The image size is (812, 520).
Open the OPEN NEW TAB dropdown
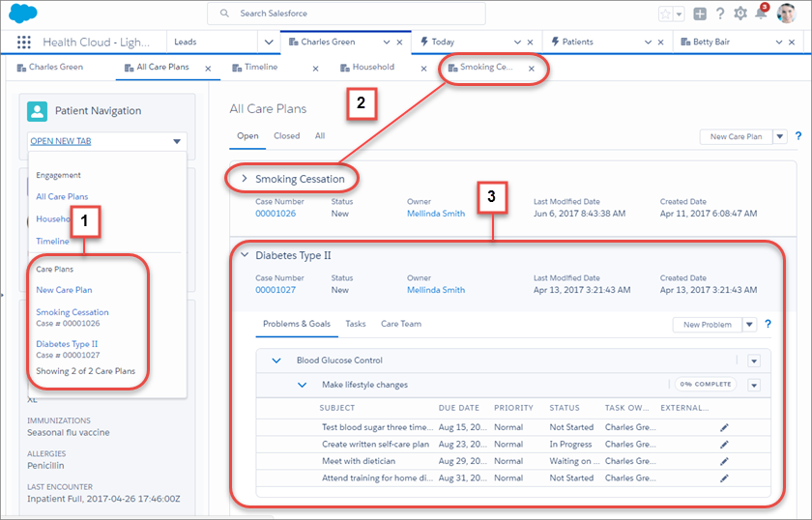107,141
